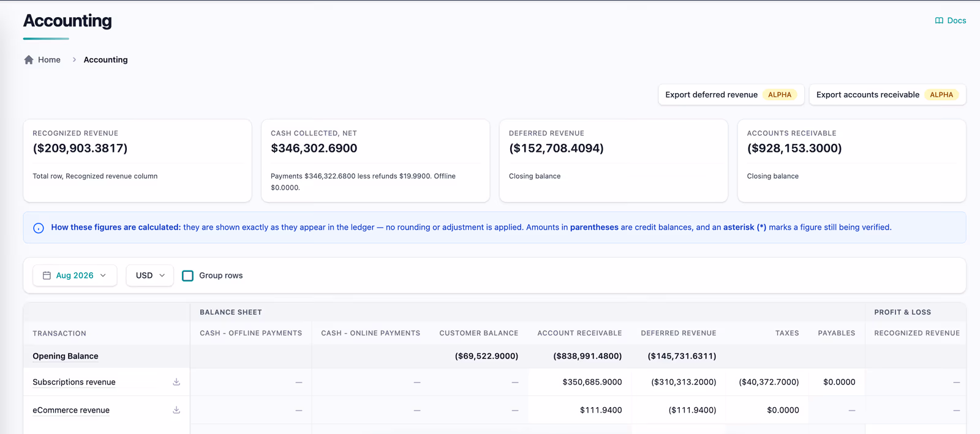The width and height of the screenshot is (980, 434).
Task: Click Export accounts receivable button
Action: point(888,95)
